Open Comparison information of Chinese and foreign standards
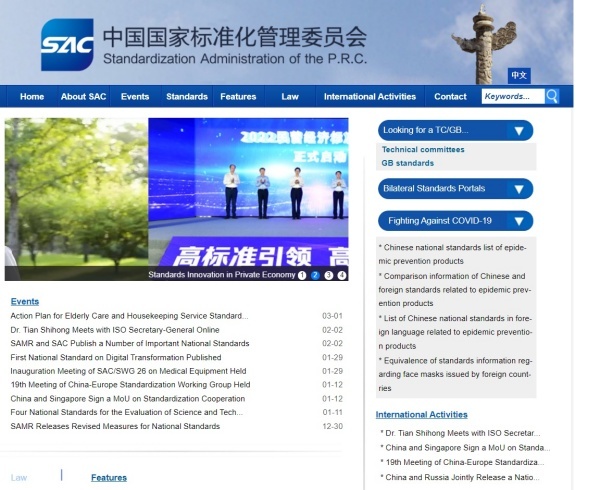This screenshot has height=490, width=600. pyautogui.click(x=455, y=290)
